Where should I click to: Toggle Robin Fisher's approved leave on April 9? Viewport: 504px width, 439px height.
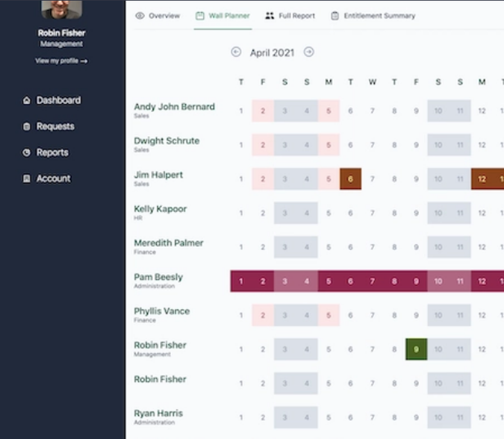click(416, 349)
